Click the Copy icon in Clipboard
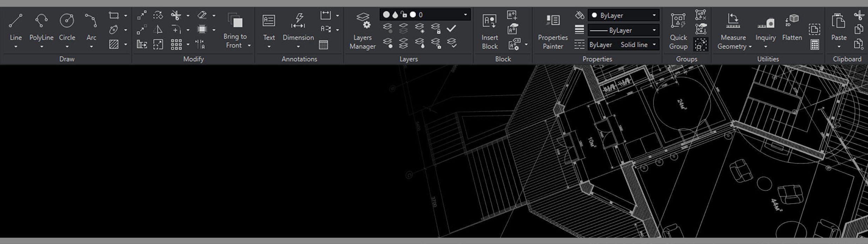Screen dimensions: 868x244 click(x=859, y=29)
